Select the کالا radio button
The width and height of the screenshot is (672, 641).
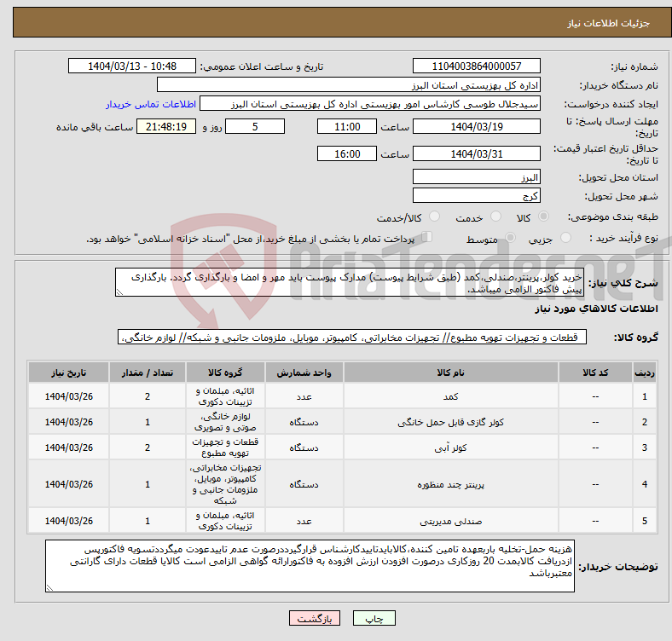click(543, 217)
